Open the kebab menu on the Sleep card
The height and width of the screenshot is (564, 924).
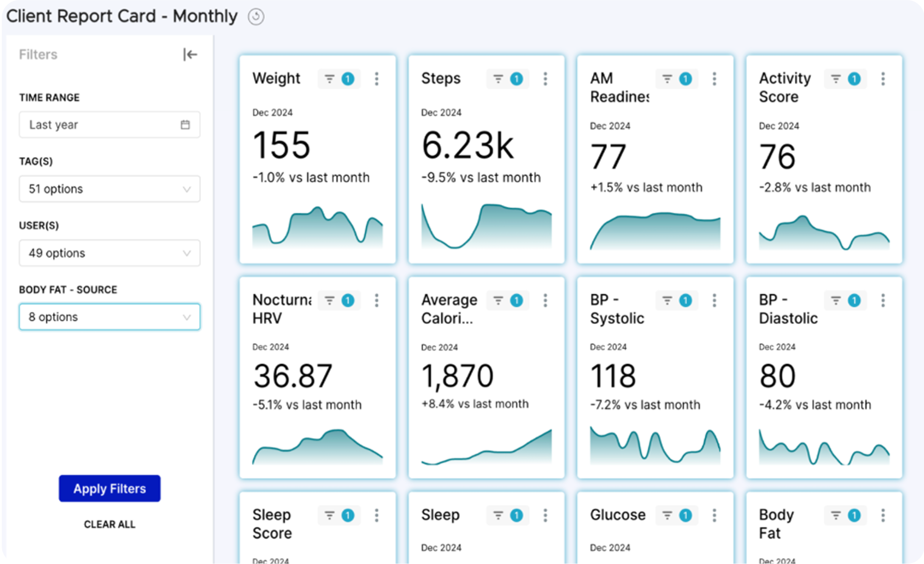click(545, 515)
